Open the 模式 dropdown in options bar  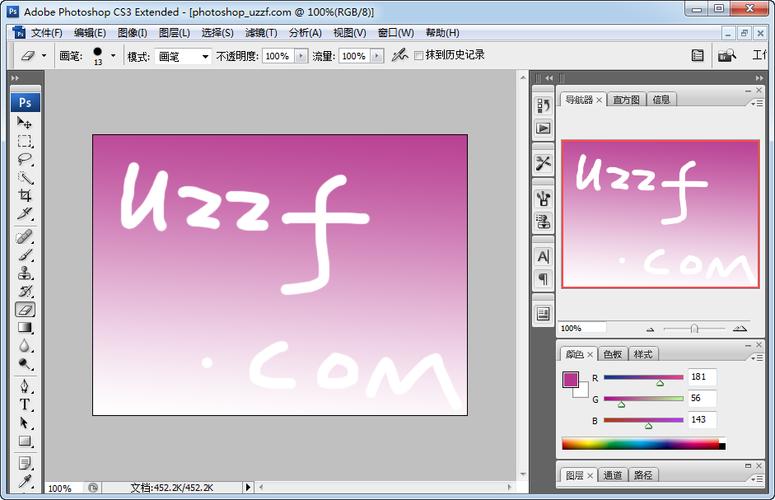(183, 56)
